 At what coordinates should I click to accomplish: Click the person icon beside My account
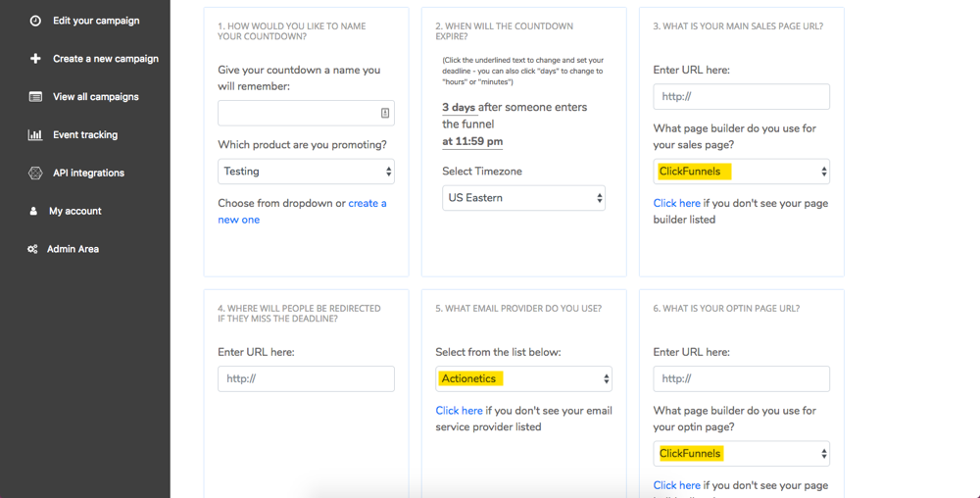pos(33,211)
